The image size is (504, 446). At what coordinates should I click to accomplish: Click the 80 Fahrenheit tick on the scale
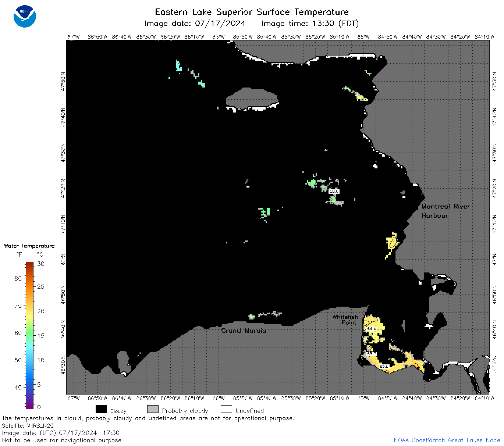coord(18,278)
